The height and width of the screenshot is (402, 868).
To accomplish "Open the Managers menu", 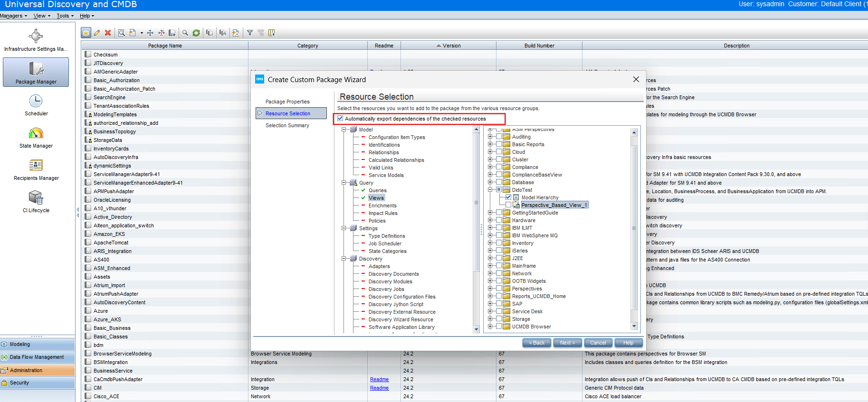I will tap(13, 16).
